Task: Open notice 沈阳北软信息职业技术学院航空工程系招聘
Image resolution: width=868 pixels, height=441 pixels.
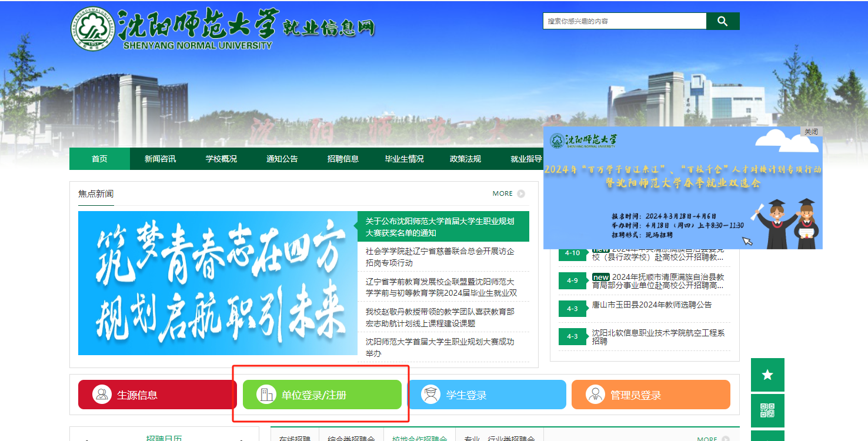Action: point(658,336)
